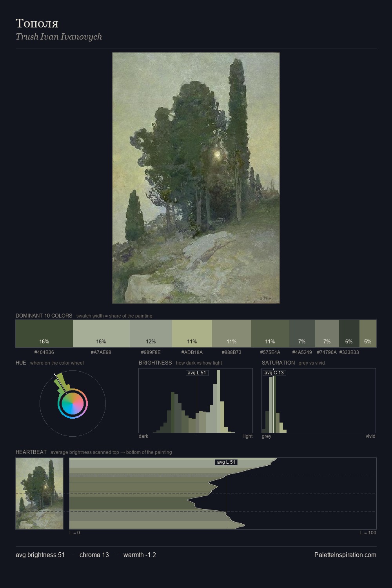Select the #333B33 darkest swatch
Screen dimensions: 392x588
point(349,334)
